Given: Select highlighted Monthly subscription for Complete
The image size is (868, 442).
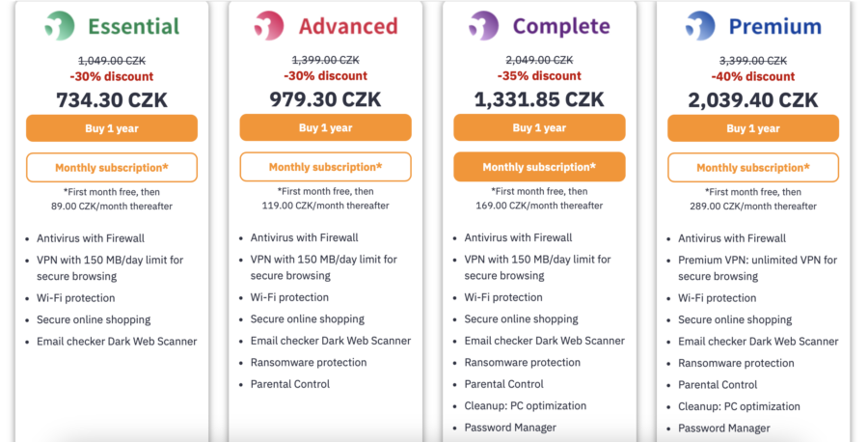Looking at the screenshot, I should [x=539, y=167].
